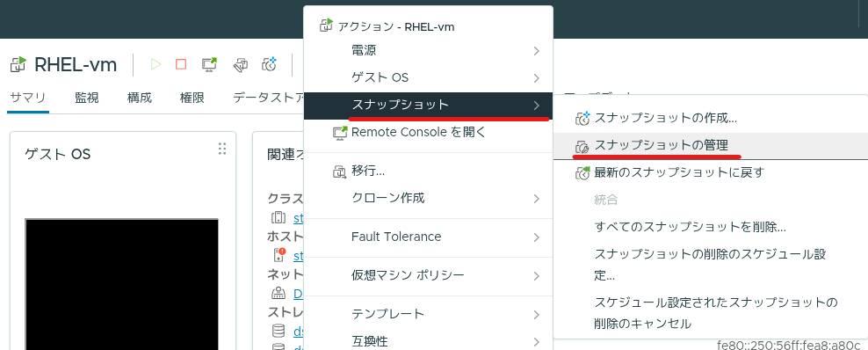Click the アクション - RHEL-vm menu header

pos(396,26)
